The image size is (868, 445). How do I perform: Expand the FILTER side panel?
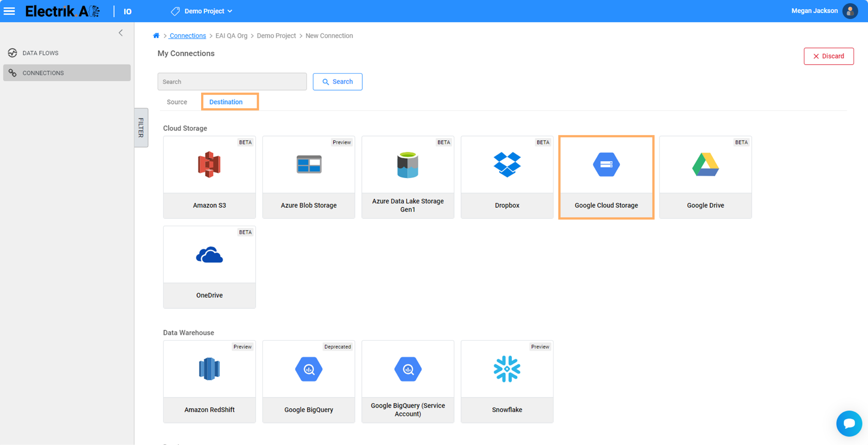point(141,128)
